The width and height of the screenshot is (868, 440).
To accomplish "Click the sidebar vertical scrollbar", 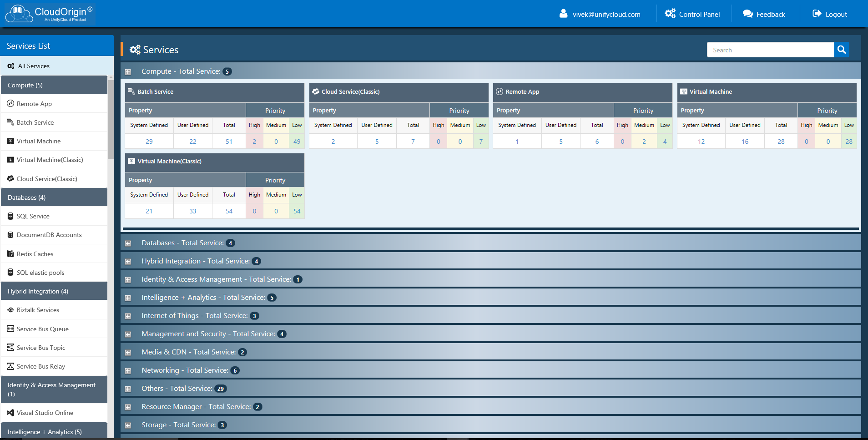I will pyautogui.click(x=111, y=118).
